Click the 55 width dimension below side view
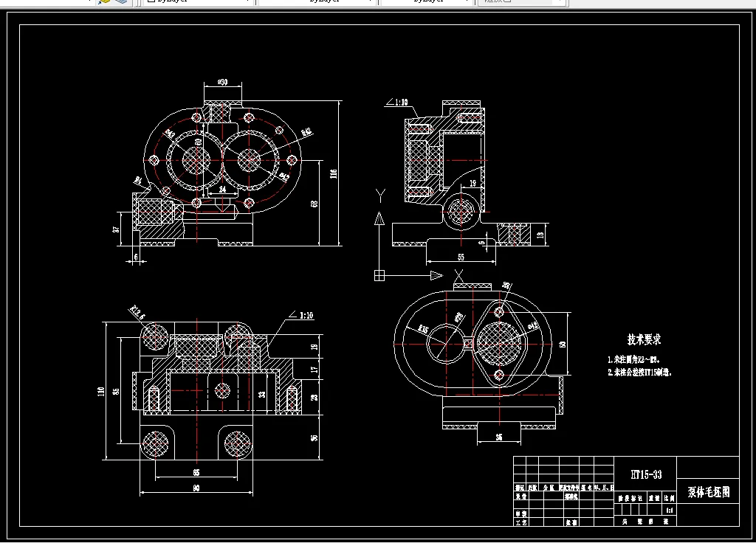This screenshot has width=756, height=543. tap(461, 257)
